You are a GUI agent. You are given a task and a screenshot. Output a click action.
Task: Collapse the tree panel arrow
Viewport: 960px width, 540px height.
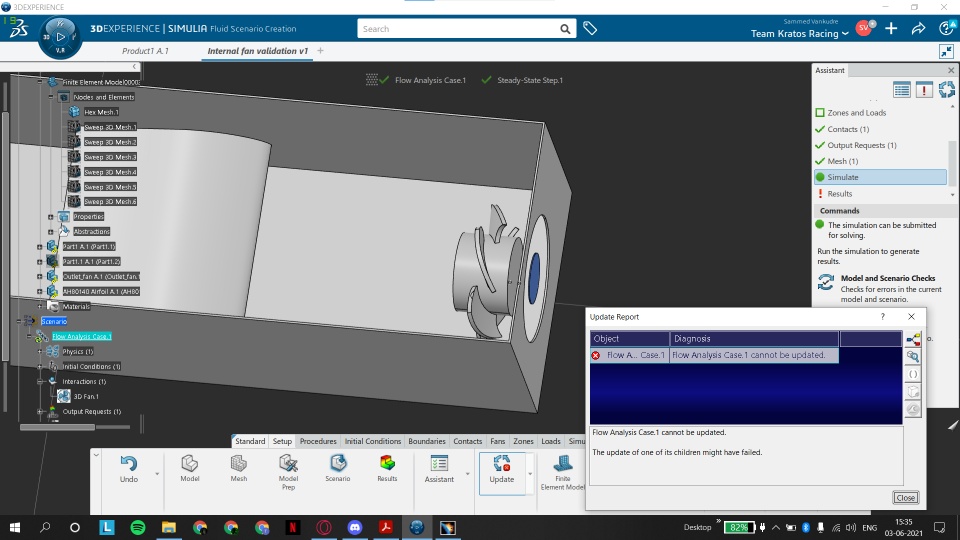click(134, 66)
